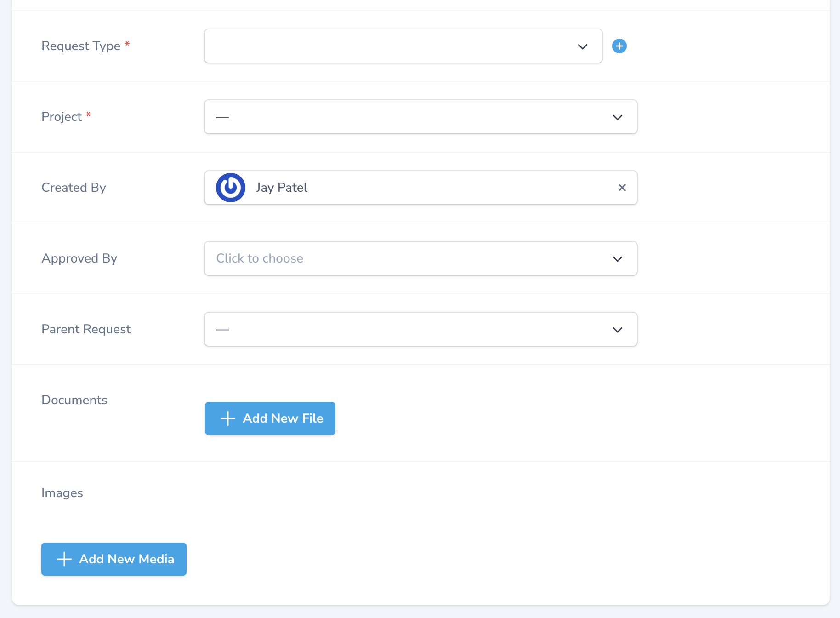Image resolution: width=840 pixels, height=618 pixels.
Task: Open the Approved By chooser
Action: (x=420, y=258)
